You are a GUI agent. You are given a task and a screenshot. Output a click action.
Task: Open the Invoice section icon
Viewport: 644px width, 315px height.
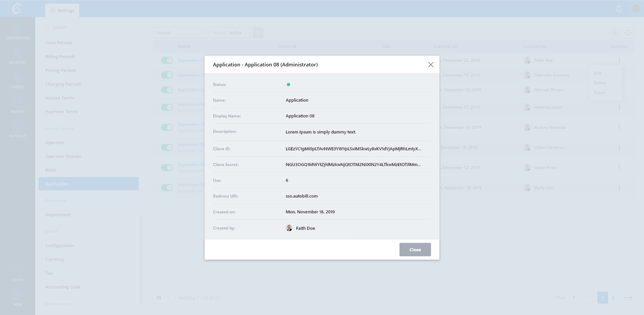click(x=17, y=105)
